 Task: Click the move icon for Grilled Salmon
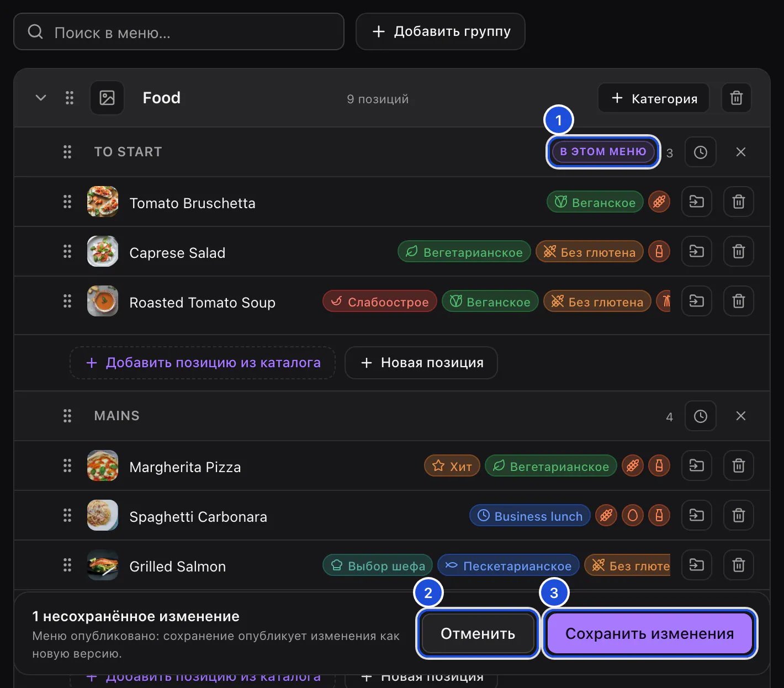697,565
